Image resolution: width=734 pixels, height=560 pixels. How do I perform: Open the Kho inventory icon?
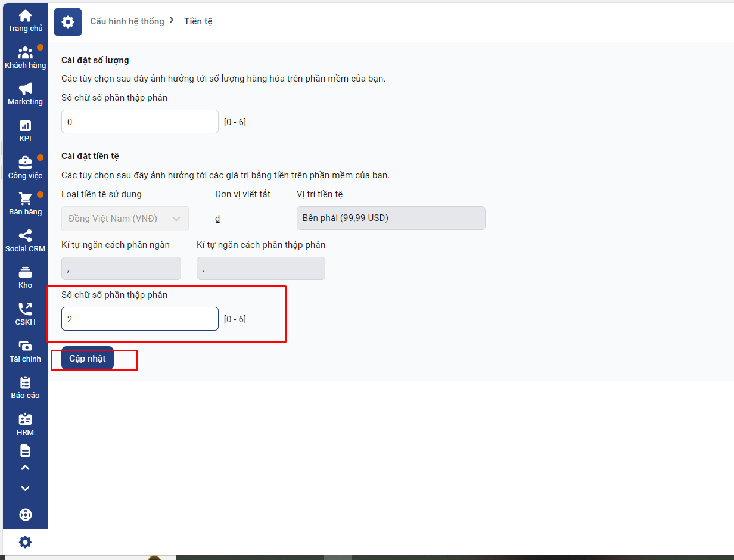click(25, 272)
